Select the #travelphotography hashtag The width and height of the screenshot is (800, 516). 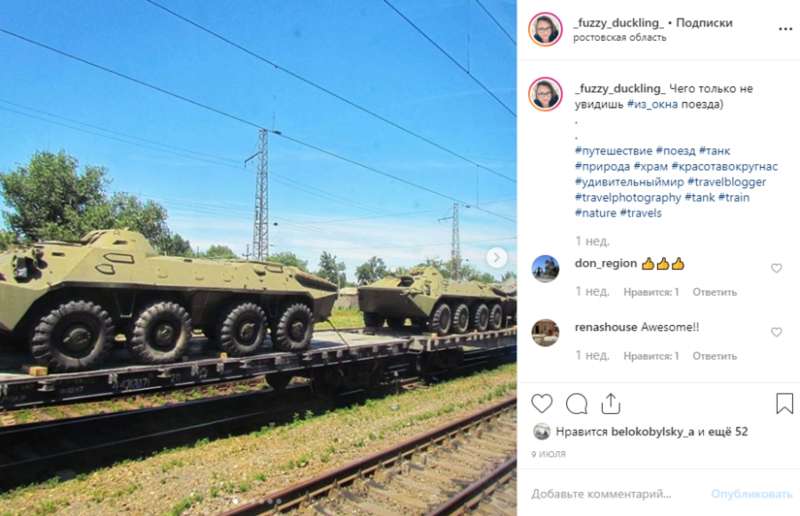click(628, 198)
